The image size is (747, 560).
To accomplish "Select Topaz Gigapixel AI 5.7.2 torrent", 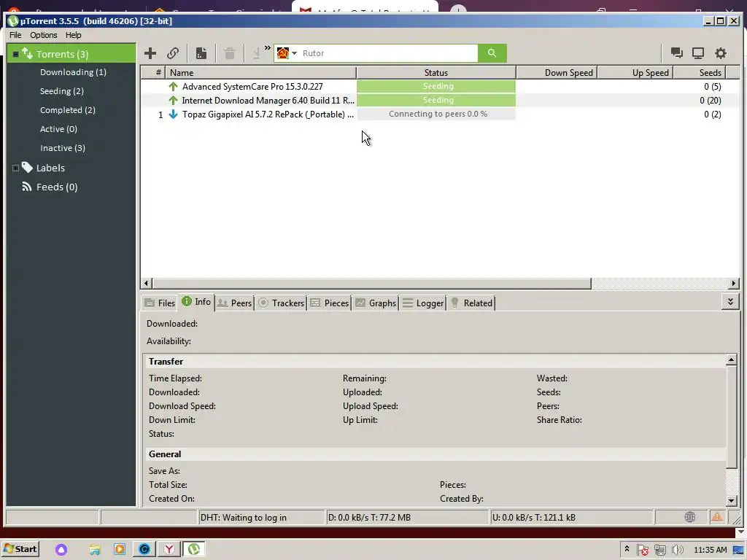I will pos(268,114).
